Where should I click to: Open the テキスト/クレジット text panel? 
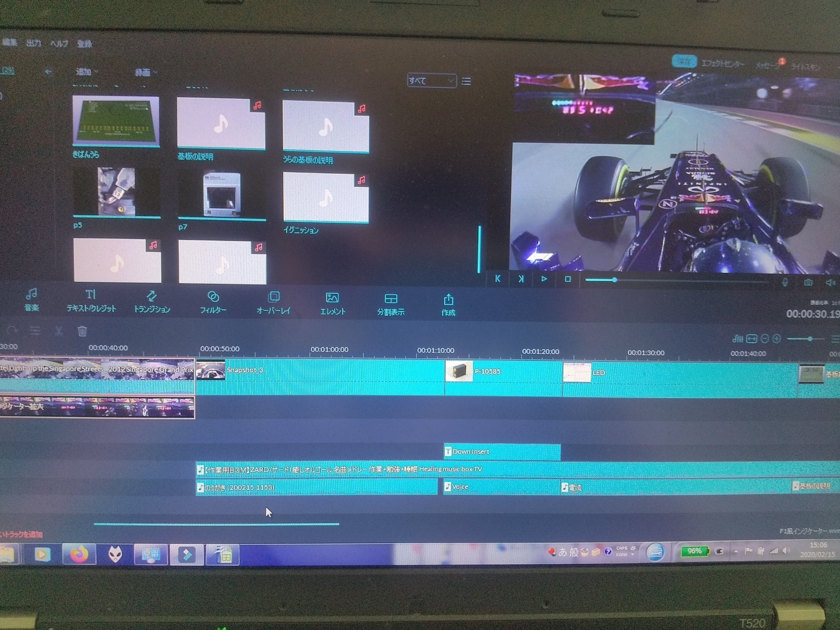click(x=91, y=300)
